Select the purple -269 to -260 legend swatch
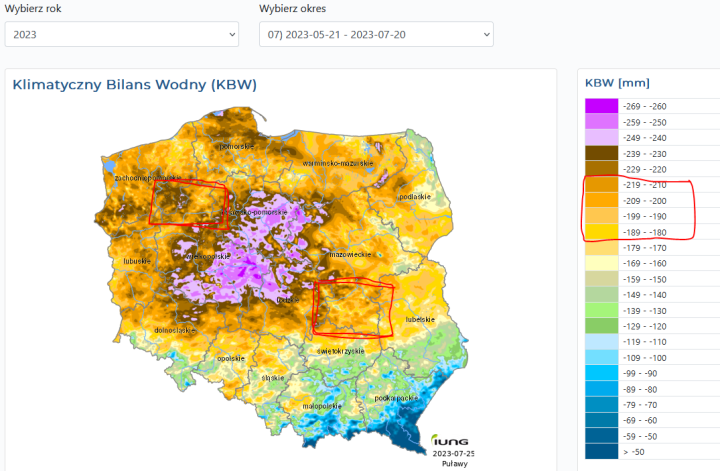The width and height of the screenshot is (720, 471). (601, 106)
